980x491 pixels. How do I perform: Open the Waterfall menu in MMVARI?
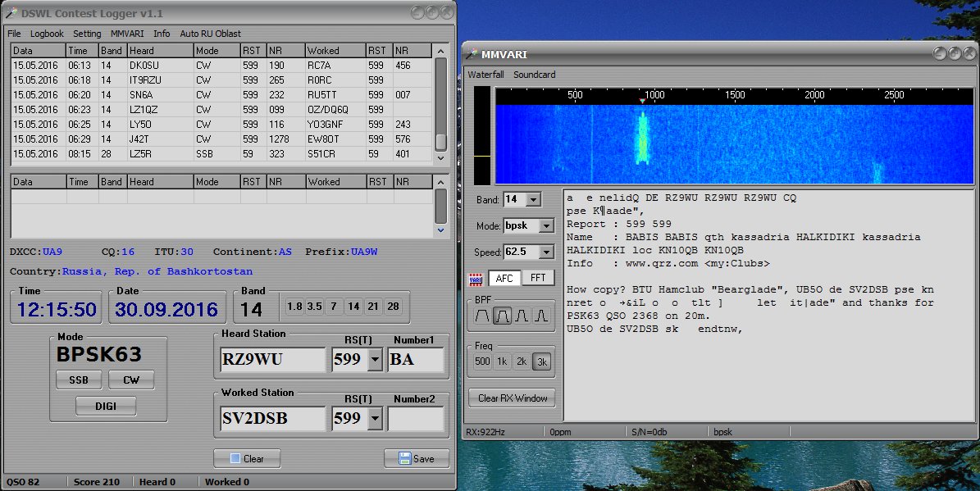click(485, 75)
